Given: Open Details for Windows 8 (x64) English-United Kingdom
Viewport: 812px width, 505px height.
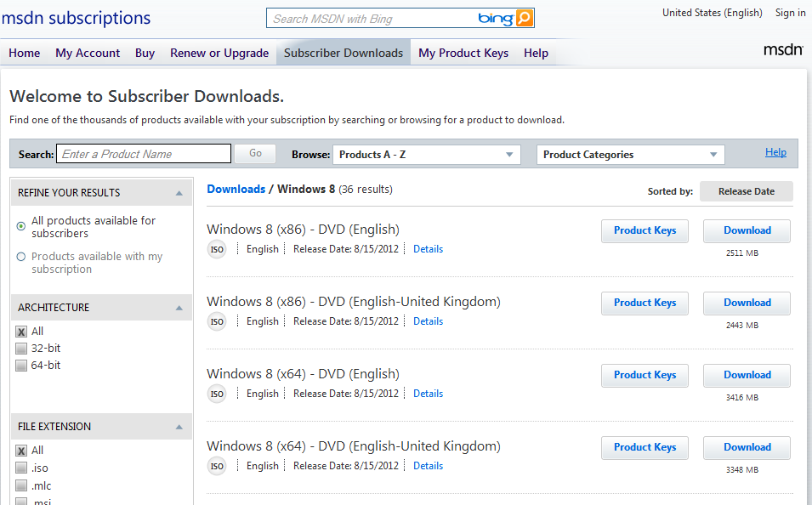Looking at the screenshot, I should point(429,466).
